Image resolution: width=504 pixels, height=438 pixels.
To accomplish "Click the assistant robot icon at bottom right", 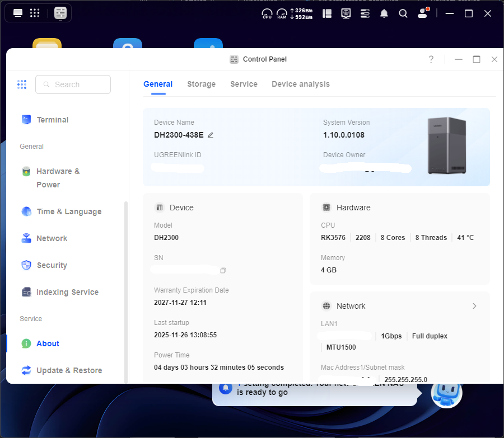I will pyautogui.click(x=446, y=393).
